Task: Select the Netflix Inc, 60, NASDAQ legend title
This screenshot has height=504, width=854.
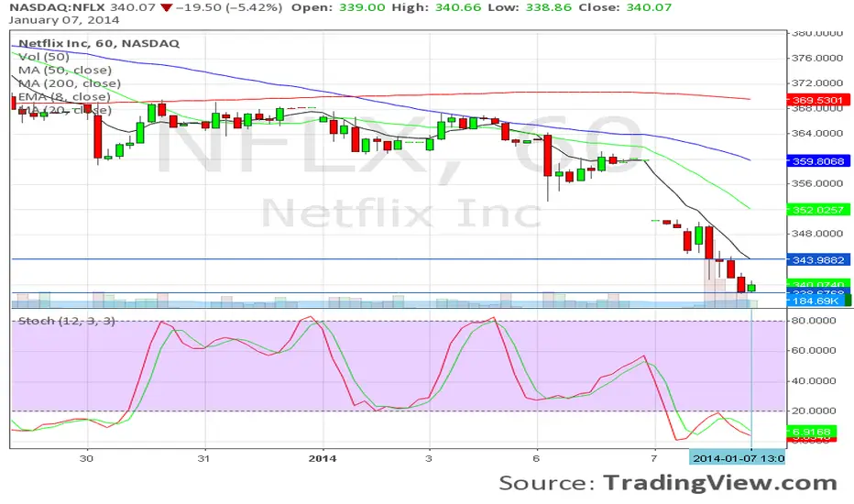Action: 99,44
